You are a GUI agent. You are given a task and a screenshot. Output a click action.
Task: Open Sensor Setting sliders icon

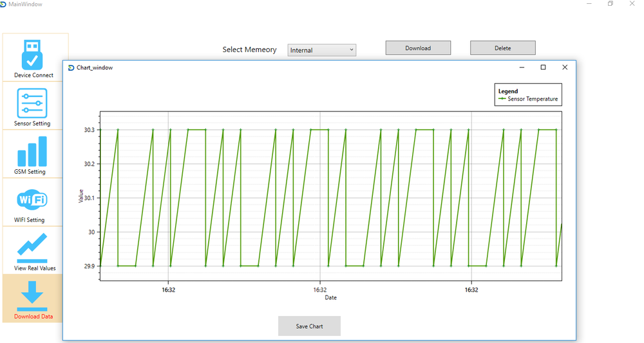click(32, 103)
